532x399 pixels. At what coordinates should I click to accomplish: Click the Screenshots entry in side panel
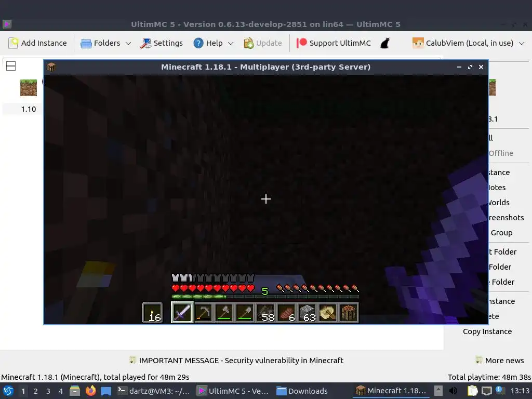pyautogui.click(x=506, y=218)
